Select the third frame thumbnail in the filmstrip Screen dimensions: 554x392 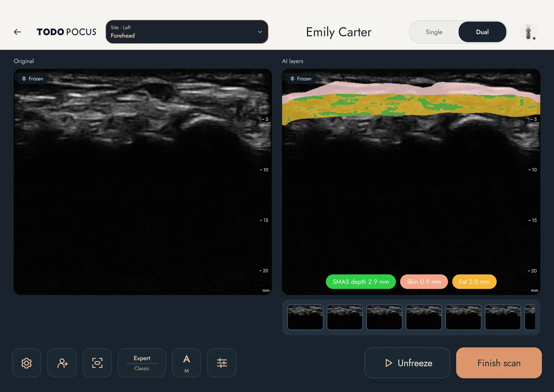click(x=384, y=317)
